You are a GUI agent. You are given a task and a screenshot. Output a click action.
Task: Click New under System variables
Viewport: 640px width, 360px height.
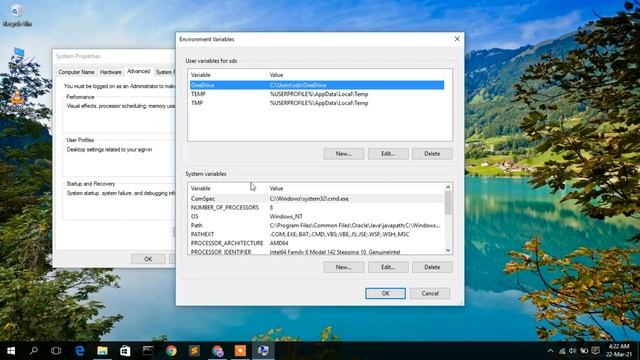pos(343,267)
